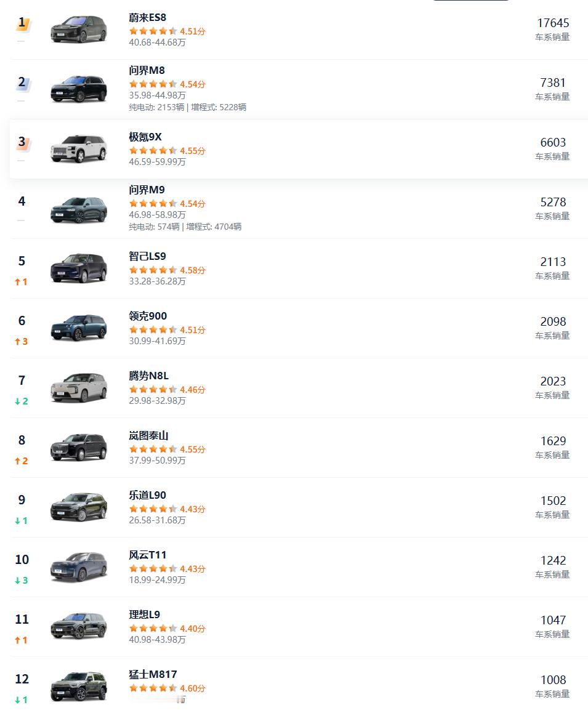588x713 pixels.
Task: Open the 风云T11 car image
Action: point(79,566)
